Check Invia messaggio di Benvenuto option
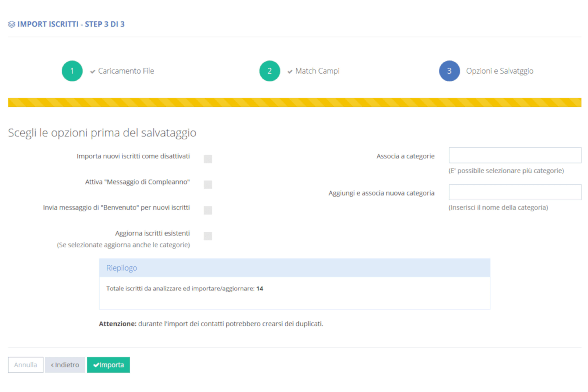 208,211
